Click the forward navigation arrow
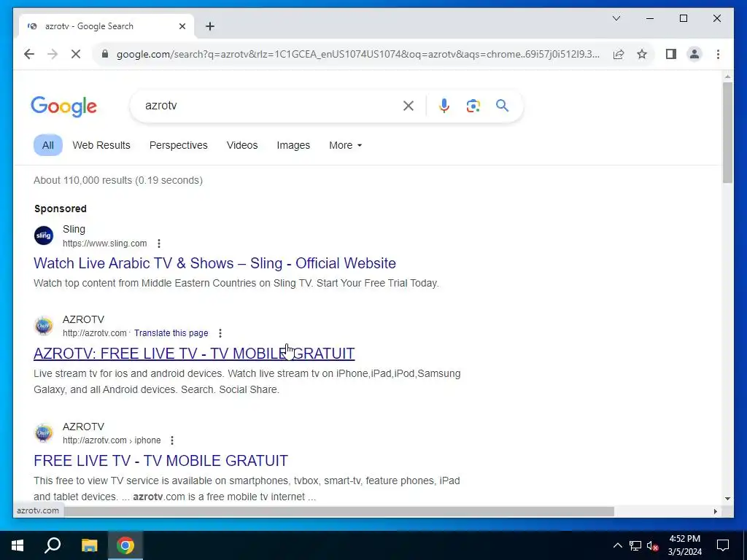Viewport: 747px width, 560px height. [x=53, y=54]
